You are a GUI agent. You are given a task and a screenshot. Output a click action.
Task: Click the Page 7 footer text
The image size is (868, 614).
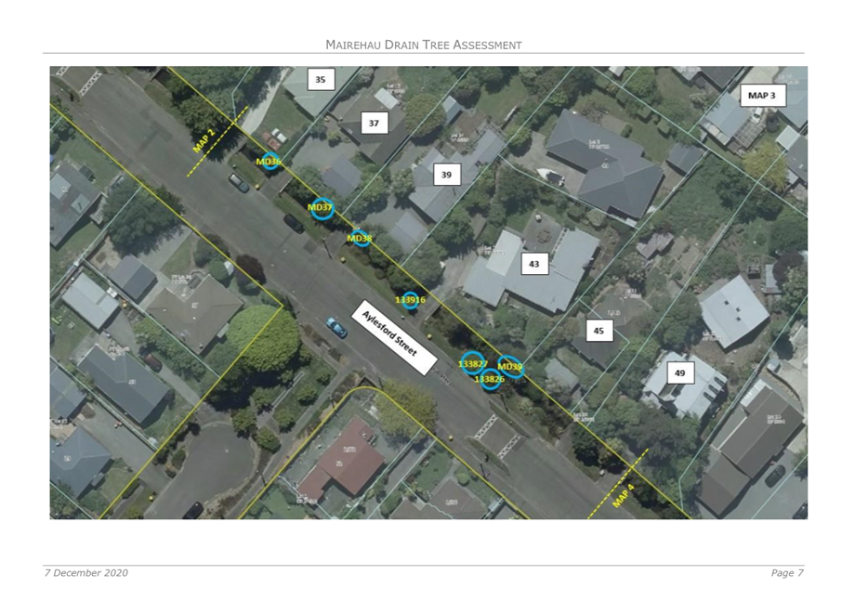[x=787, y=573]
